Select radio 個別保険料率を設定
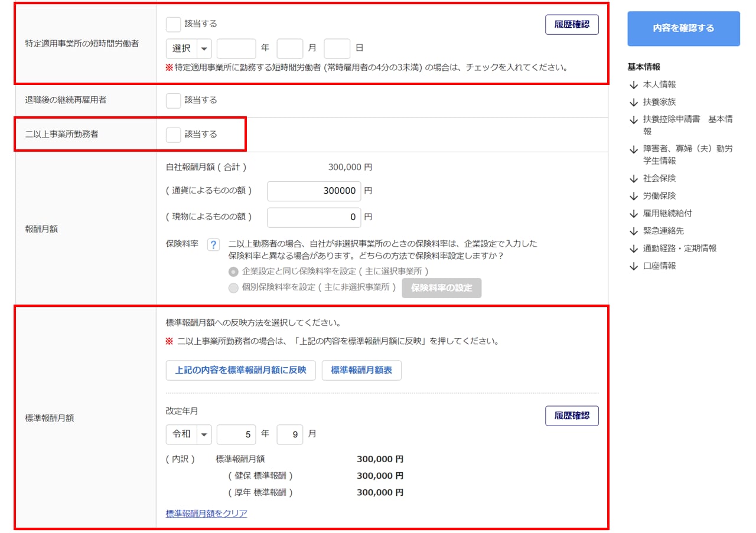756x533 pixels. pos(233,288)
